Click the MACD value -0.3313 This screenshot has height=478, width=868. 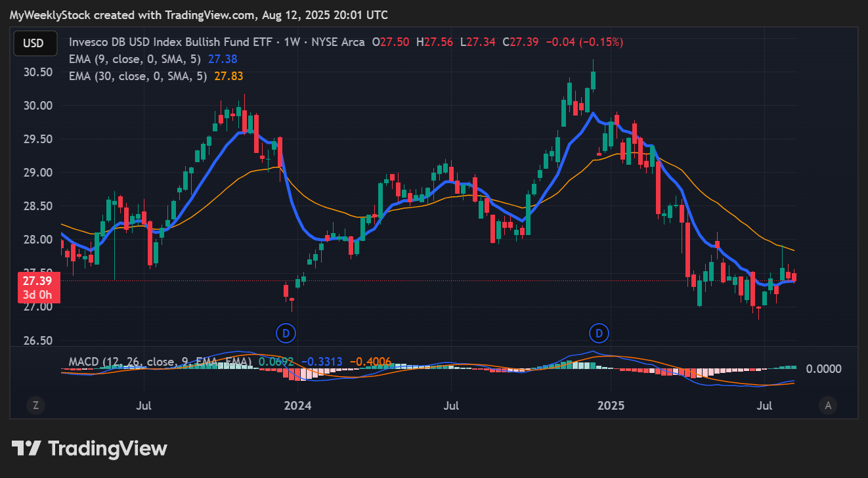point(323,362)
